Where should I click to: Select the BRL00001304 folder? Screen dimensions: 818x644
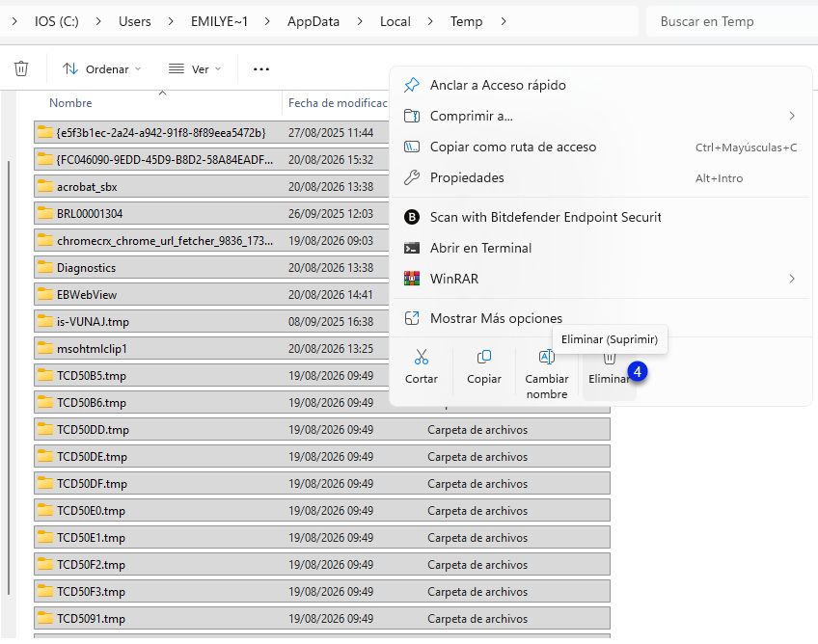pos(211,214)
